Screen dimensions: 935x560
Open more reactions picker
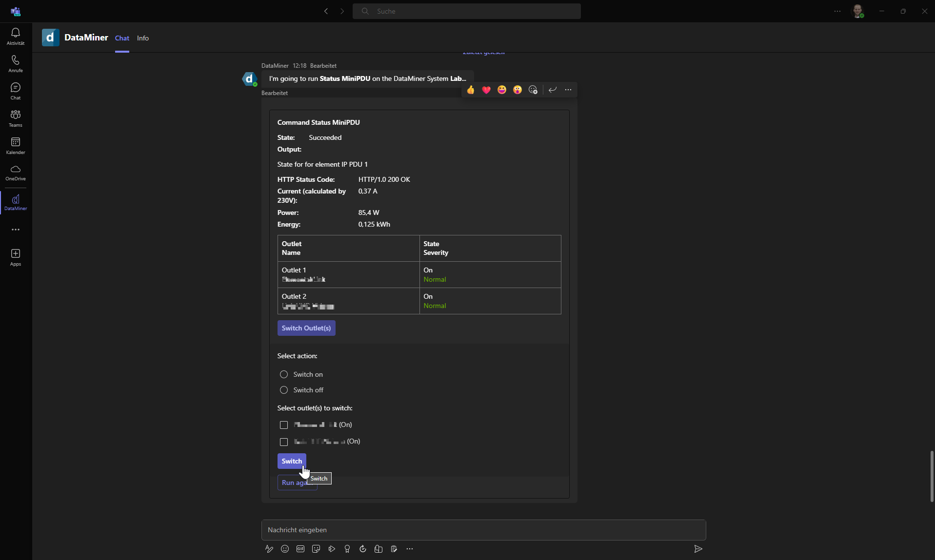click(533, 90)
